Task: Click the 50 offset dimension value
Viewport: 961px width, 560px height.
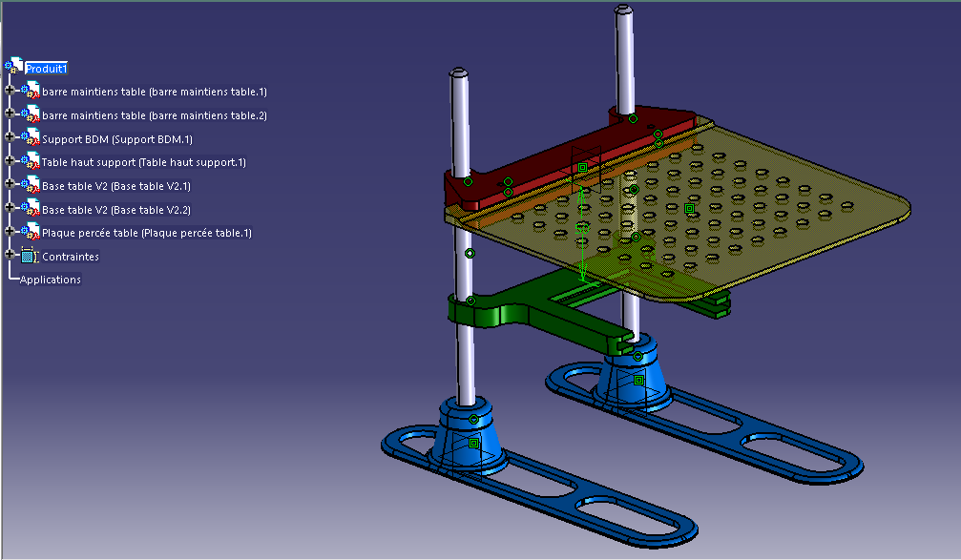Action: 581,229
